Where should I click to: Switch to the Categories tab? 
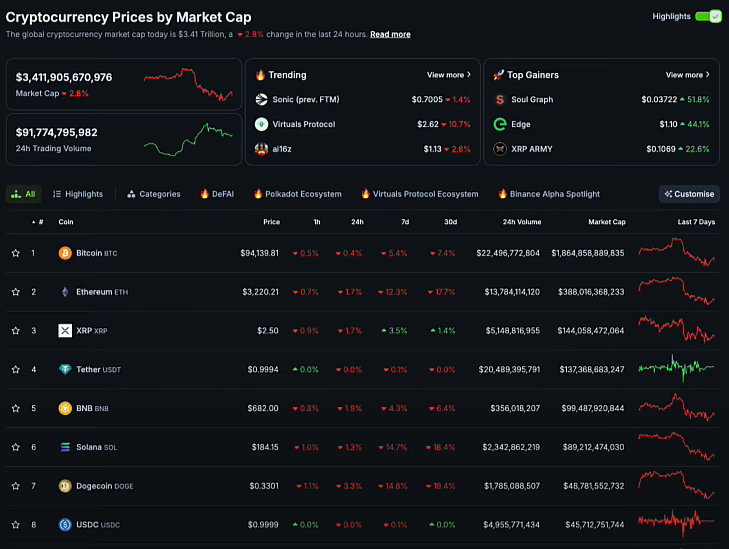[x=153, y=194]
